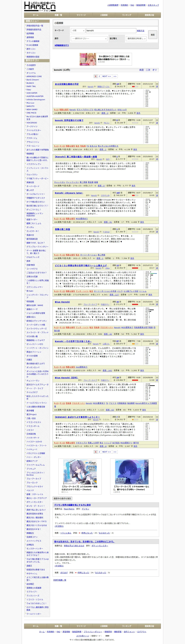Expand 全文表示 for the 我々は生まれた recommendation
This screenshot has width=185, height=644.
point(59,566)
